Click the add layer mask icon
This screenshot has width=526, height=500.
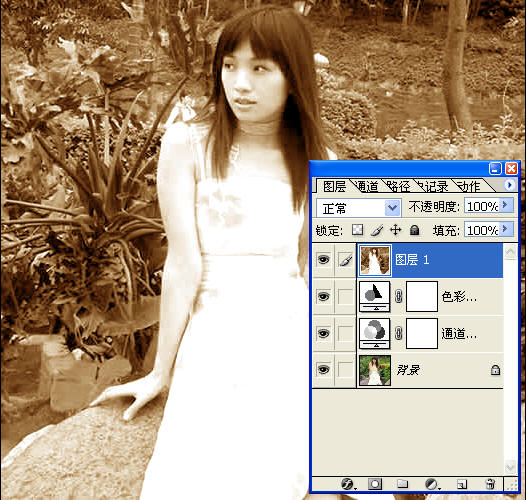tap(375, 484)
